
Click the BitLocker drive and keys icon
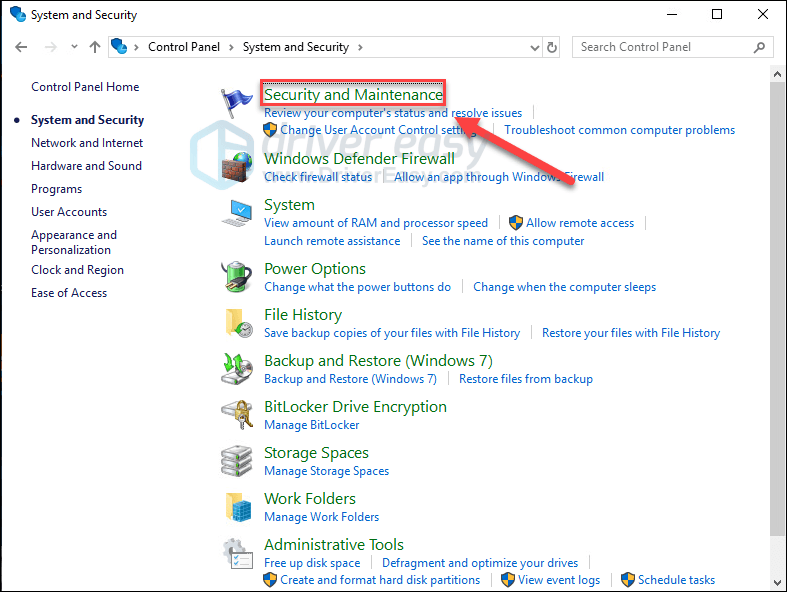coord(237,415)
